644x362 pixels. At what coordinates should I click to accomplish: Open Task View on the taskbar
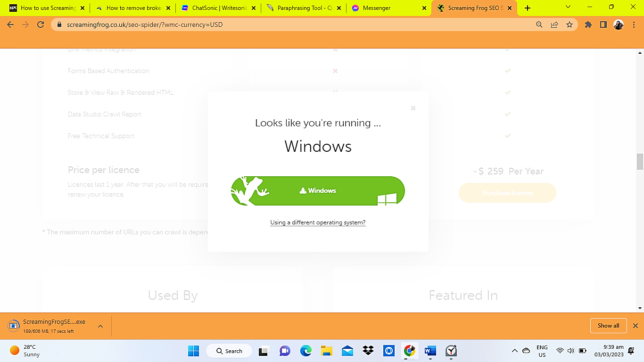point(264,351)
